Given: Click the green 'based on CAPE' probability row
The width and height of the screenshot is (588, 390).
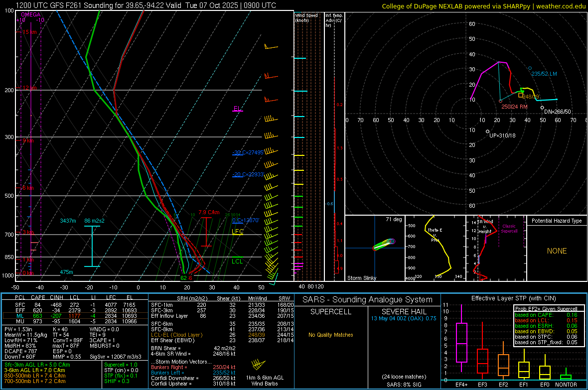Looking at the screenshot, I should tap(546, 315).
